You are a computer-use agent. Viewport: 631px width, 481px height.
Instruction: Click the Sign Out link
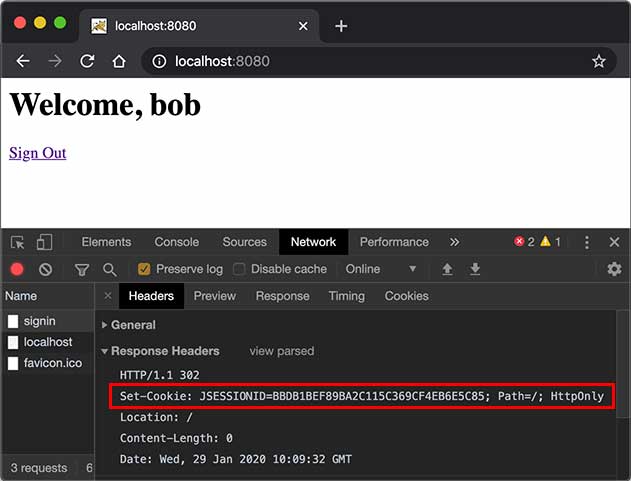(38, 153)
